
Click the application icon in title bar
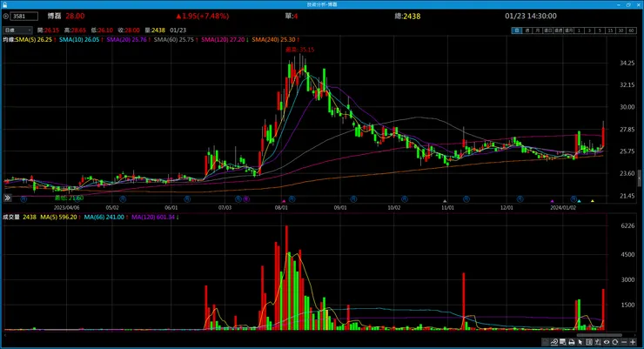(x=4, y=4)
